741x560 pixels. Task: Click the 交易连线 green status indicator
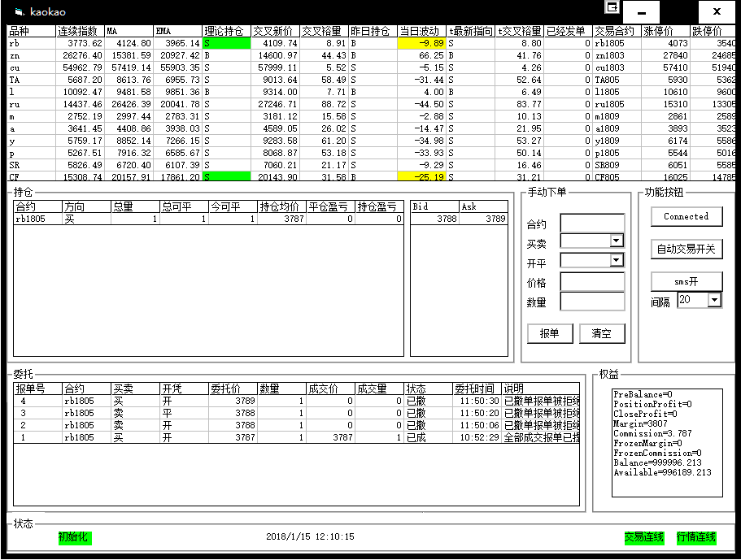click(643, 537)
